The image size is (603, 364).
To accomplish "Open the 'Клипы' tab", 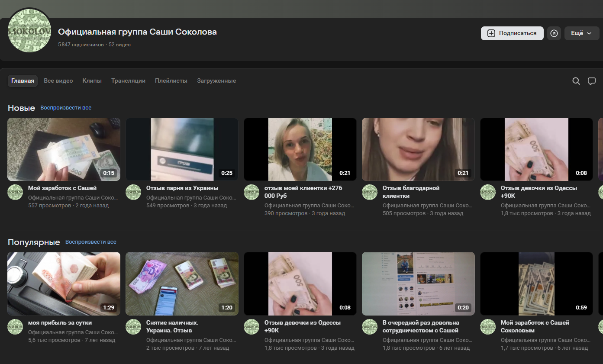I will click(92, 81).
